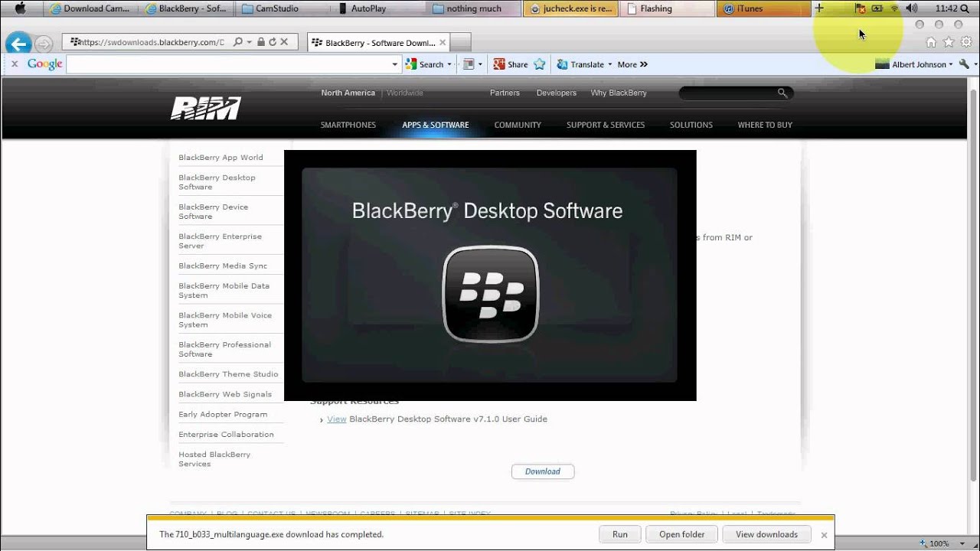Click the browser address bar URL
This screenshot has width=980, height=551.
coord(153,43)
